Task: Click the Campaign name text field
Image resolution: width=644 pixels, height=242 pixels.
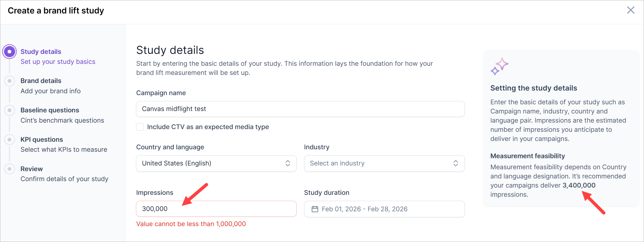Action: 300,109
